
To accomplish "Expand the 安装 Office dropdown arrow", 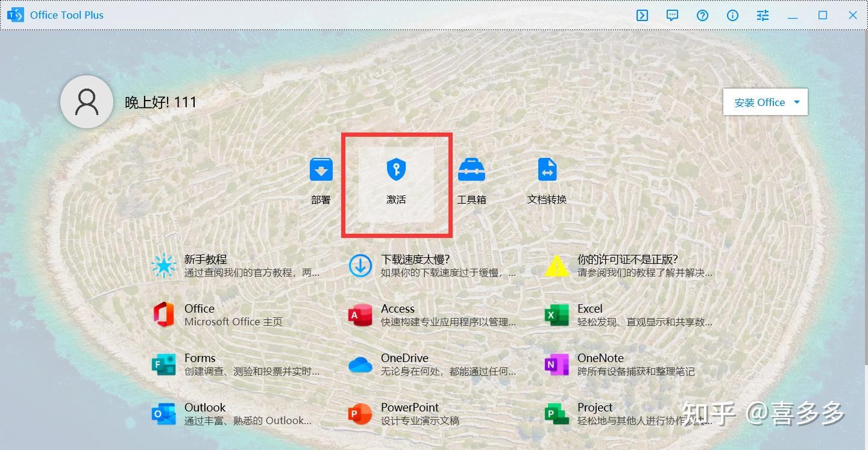I will [797, 102].
